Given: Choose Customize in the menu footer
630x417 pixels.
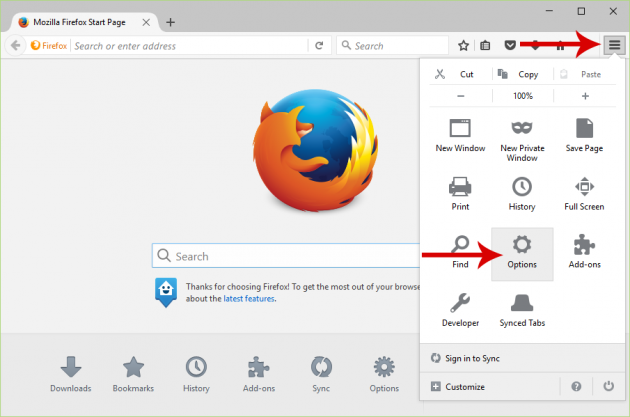Looking at the screenshot, I should (464, 386).
